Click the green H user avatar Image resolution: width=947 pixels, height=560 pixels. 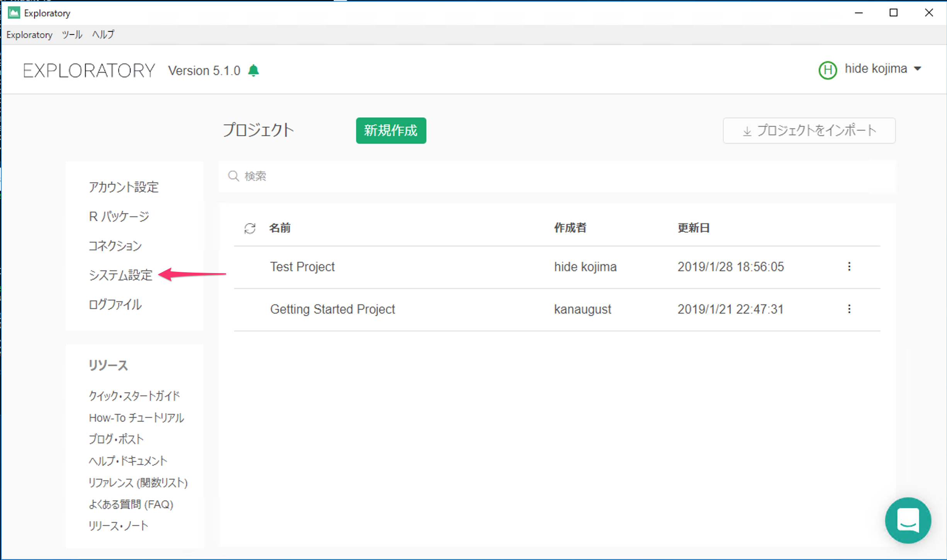click(x=828, y=70)
